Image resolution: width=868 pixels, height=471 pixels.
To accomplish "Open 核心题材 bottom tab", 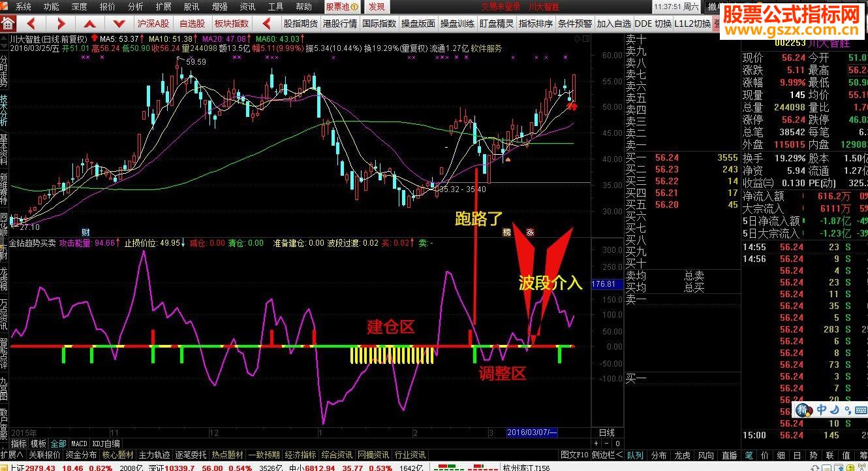I will (117, 455).
